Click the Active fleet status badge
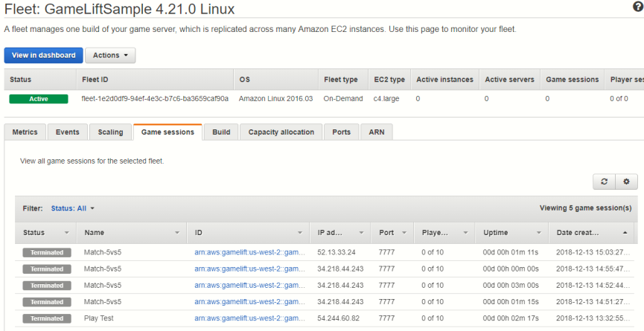The image size is (644, 331). tap(38, 98)
